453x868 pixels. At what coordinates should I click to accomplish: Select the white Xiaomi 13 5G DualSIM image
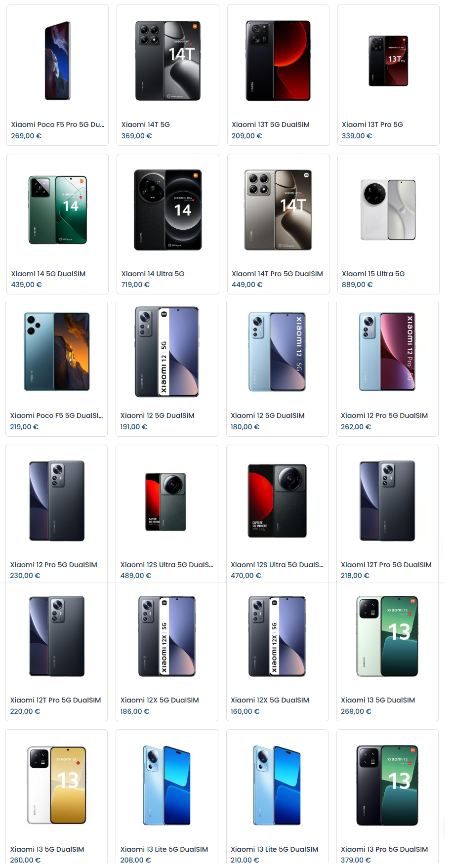click(57, 785)
